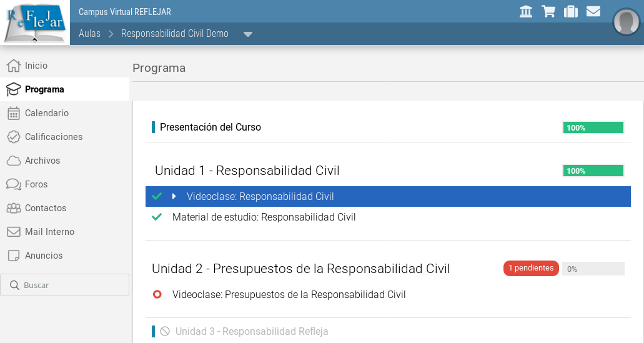Expand the Videoclase: Responsabilidad Civil triangle
The width and height of the screenshot is (644, 343).
[x=174, y=196]
